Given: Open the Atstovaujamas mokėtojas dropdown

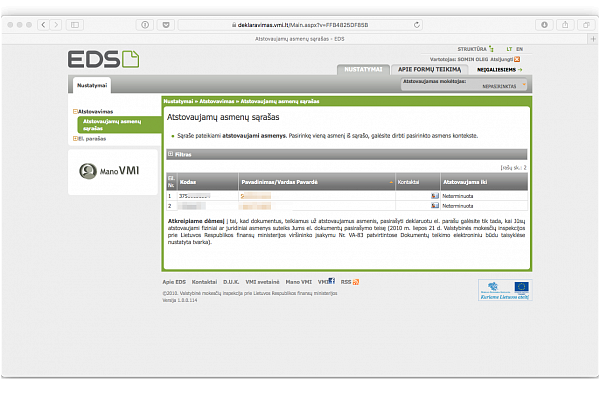Looking at the screenshot, I should point(462,85).
